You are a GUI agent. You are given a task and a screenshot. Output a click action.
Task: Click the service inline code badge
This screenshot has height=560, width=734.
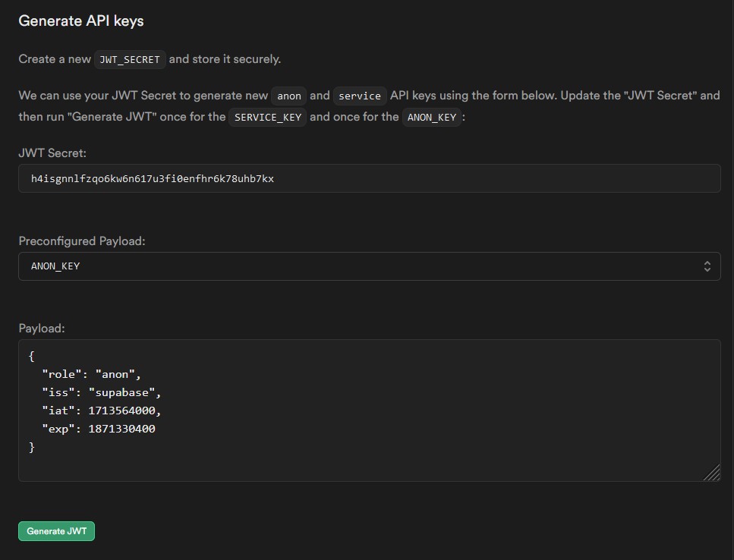tap(360, 96)
